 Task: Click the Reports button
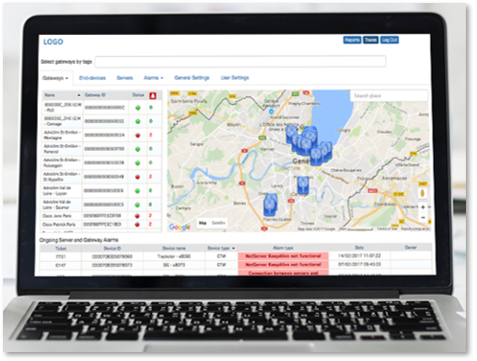[x=352, y=40]
